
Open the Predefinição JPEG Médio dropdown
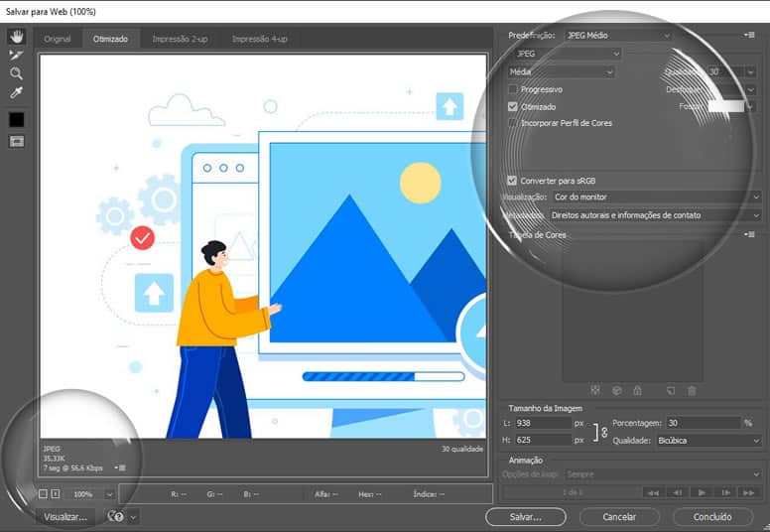point(618,35)
